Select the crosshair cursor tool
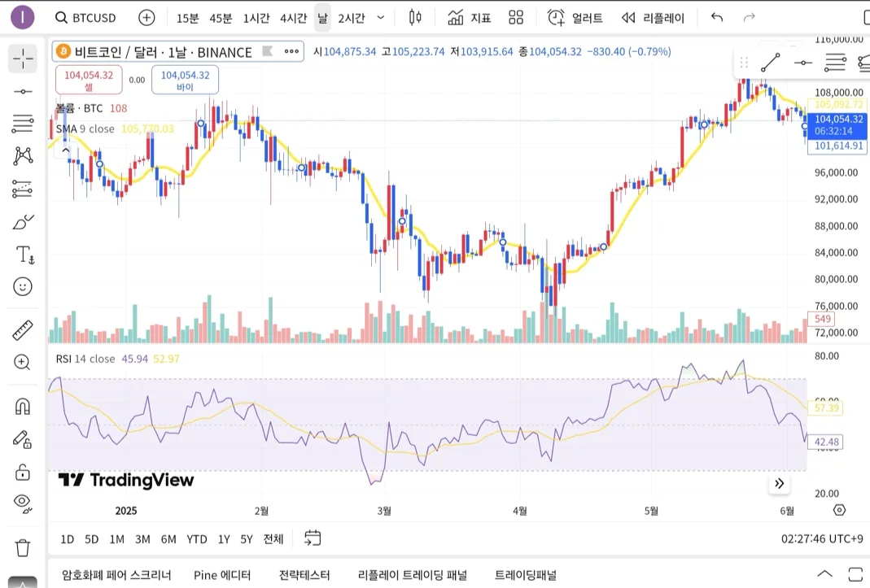The height and width of the screenshot is (588, 870). tap(23, 58)
